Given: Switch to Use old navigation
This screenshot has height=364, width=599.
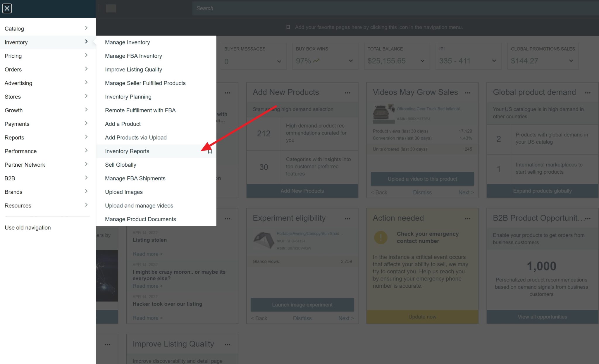Looking at the screenshot, I should tap(27, 227).
